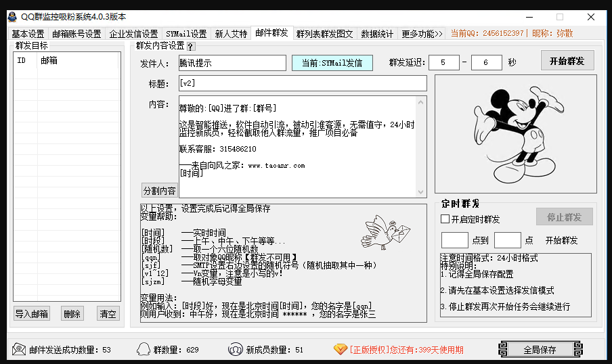
Task: Click the 联系客服: 315486210 line
Action: coord(218,149)
